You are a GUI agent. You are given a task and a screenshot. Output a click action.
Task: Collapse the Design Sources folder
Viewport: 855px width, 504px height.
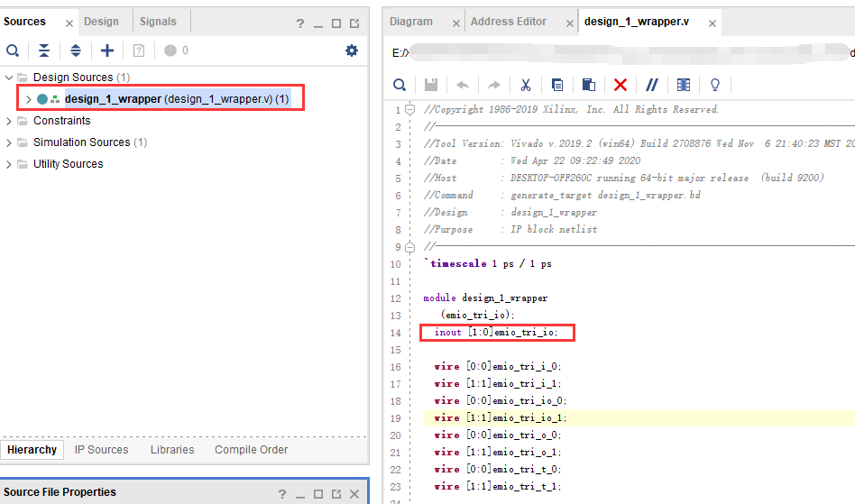tap(9, 78)
